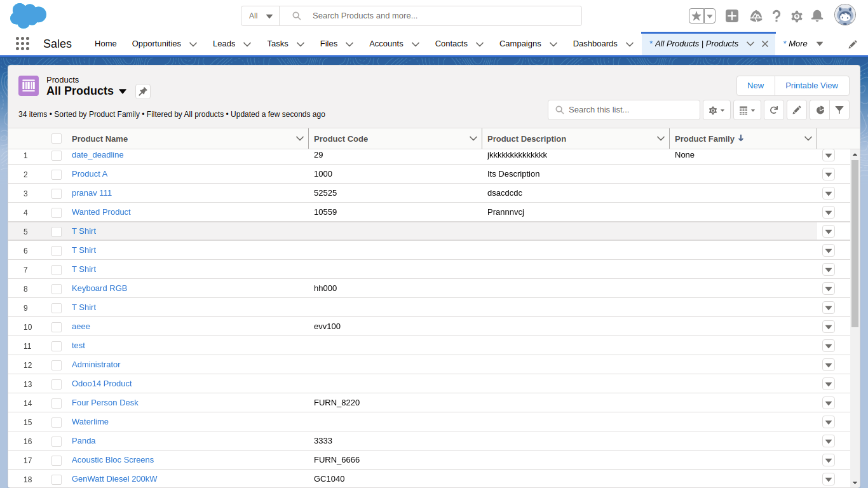Select the Keyboard RGB row checkbox
The height and width of the screenshot is (488, 868).
tap(57, 288)
